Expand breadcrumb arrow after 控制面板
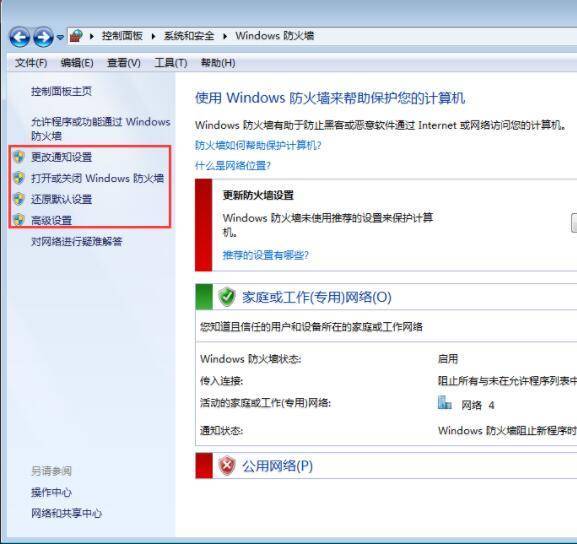Viewport: 577px width, 544px height. [153, 36]
